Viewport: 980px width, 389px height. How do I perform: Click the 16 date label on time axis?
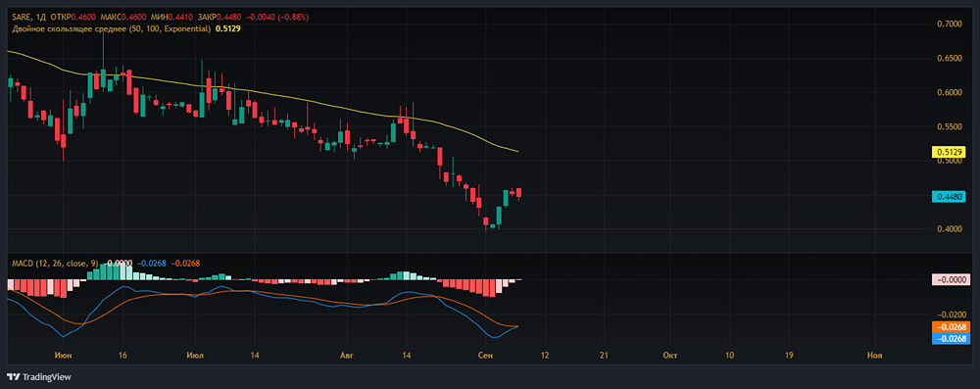[122, 356]
